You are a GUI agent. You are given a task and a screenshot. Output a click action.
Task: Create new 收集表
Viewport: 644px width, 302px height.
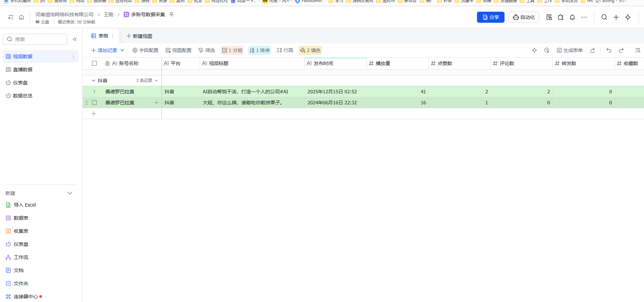pyautogui.click(x=17, y=231)
